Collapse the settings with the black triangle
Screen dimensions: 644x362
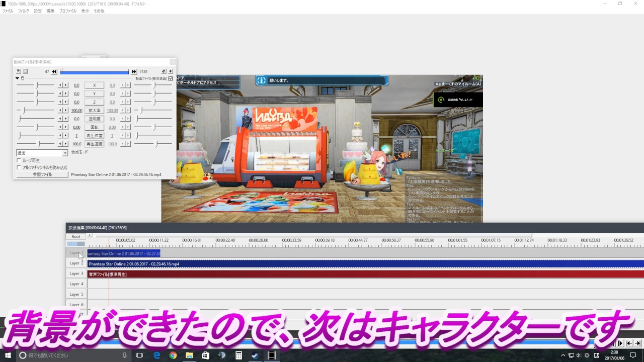click(x=17, y=78)
